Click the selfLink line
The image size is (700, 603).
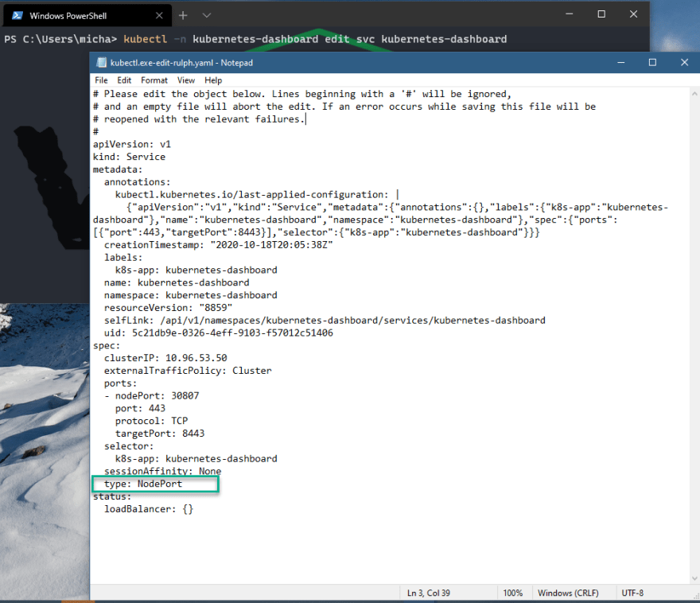325,321
